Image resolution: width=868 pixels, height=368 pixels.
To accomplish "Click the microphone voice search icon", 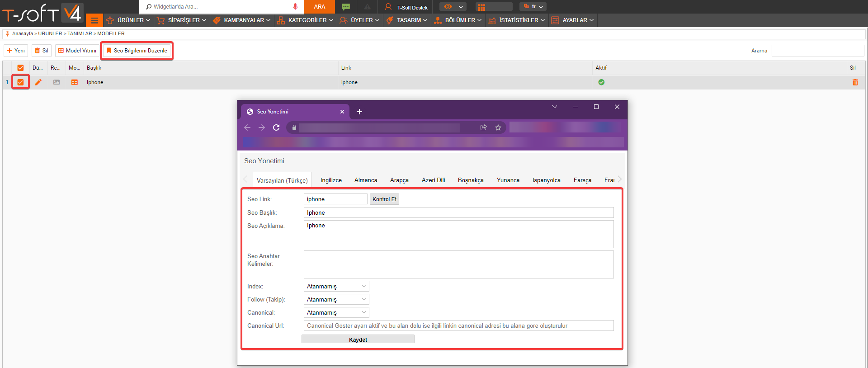I will pos(295,6).
